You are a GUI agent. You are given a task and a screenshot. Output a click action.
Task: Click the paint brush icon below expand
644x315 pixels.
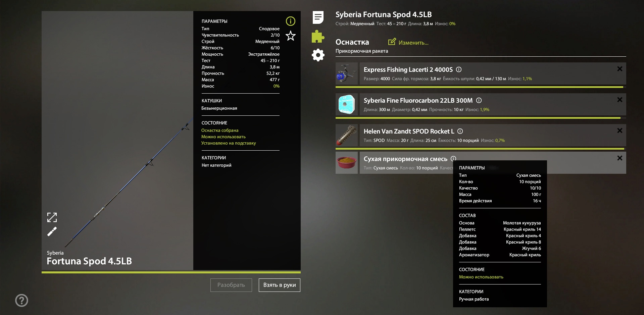52,231
